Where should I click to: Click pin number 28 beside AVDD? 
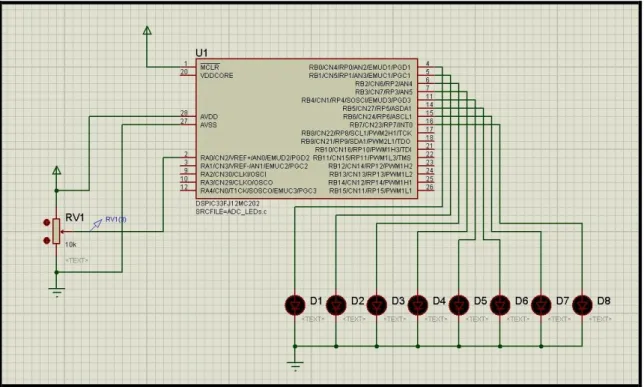(x=184, y=113)
